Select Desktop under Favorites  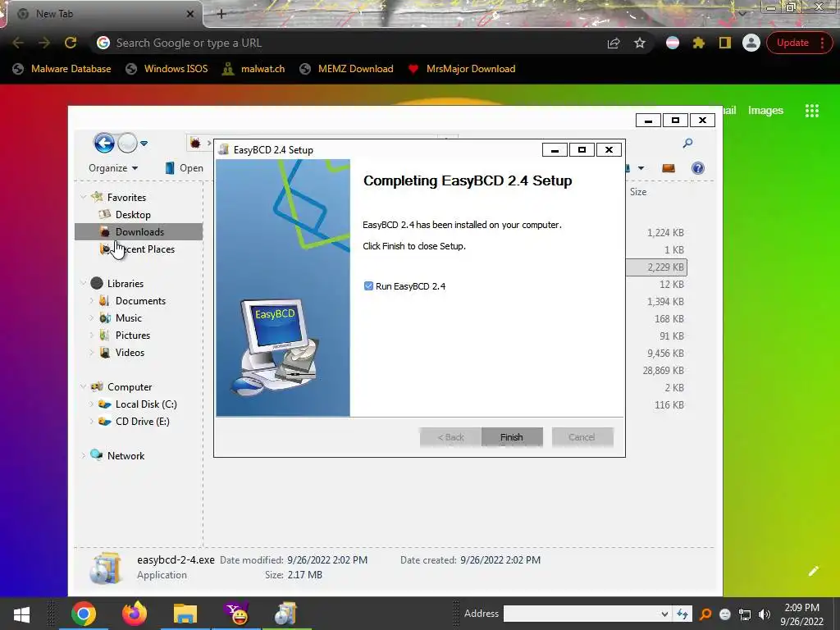point(133,215)
